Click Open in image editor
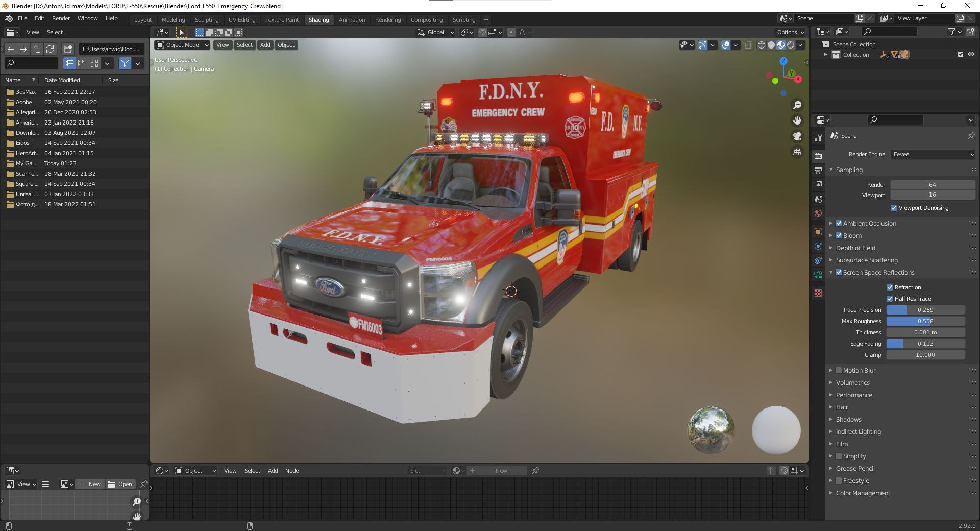Viewport: 980px width, 531px height. click(x=120, y=484)
